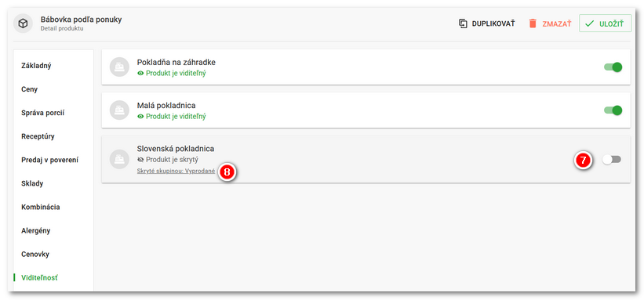Select the Viditeľnosť section
This screenshot has width=644, height=300.
(x=39, y=278)
